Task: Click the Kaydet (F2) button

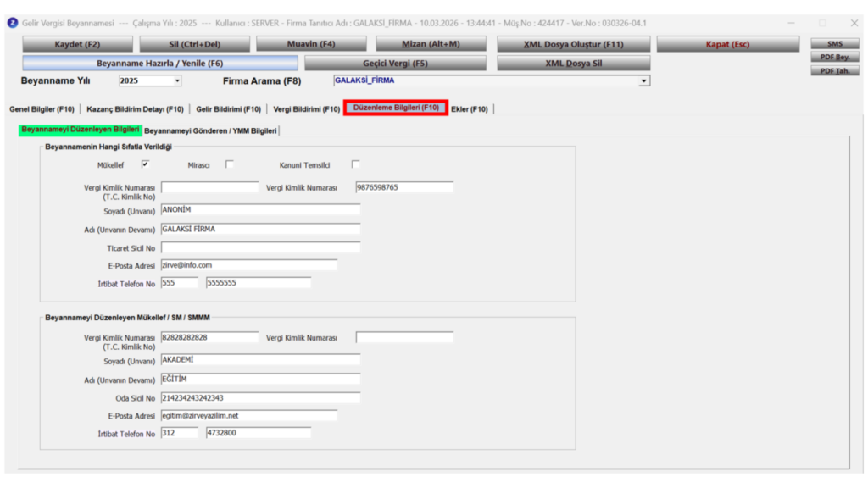Action: (77, 44)
